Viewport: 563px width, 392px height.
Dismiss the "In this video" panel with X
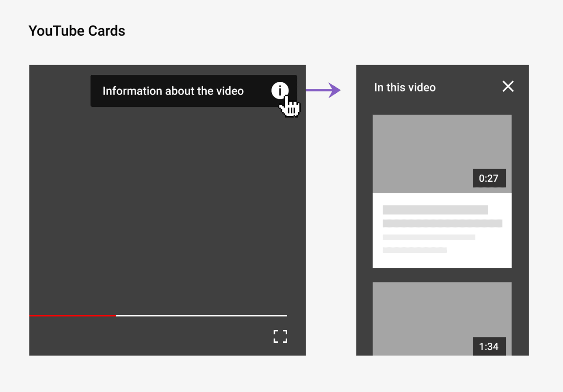tap(508, 87)
